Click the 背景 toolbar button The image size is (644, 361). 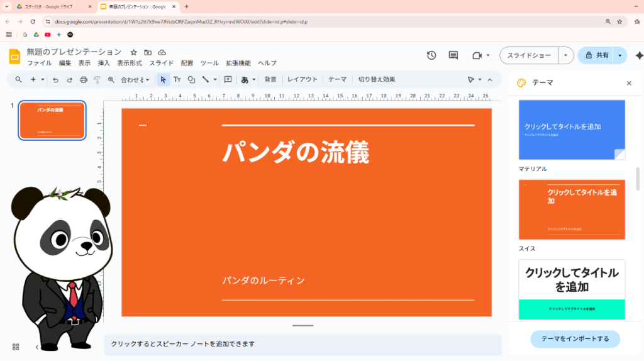(x=270, y=80)
